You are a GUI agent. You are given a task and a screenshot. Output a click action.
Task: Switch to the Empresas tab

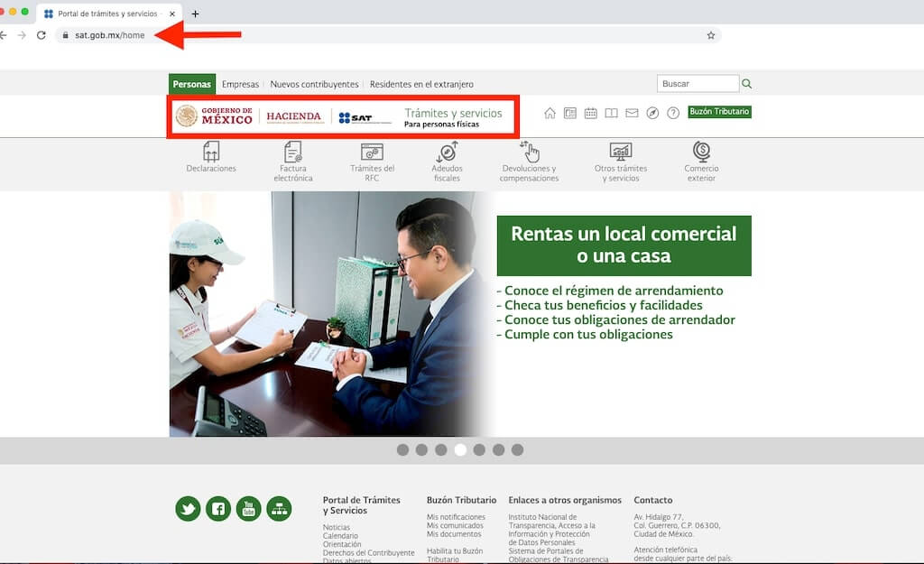(x=240, y=84)
